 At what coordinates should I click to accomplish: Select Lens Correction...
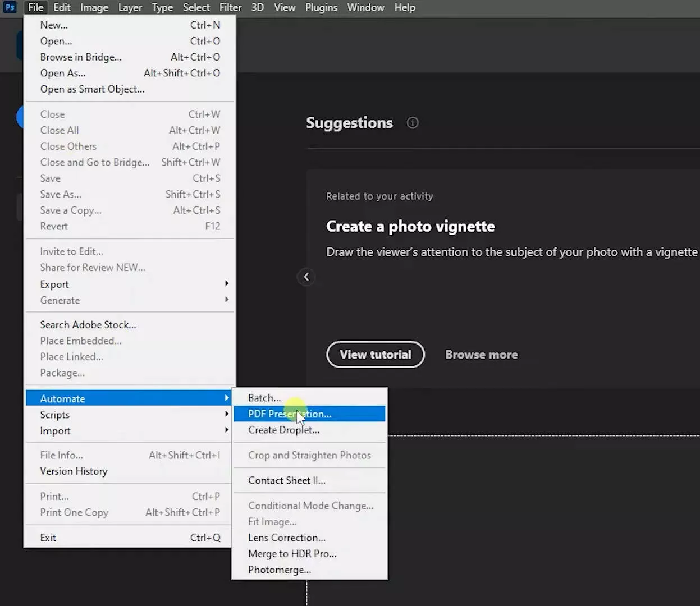point(309,538)
